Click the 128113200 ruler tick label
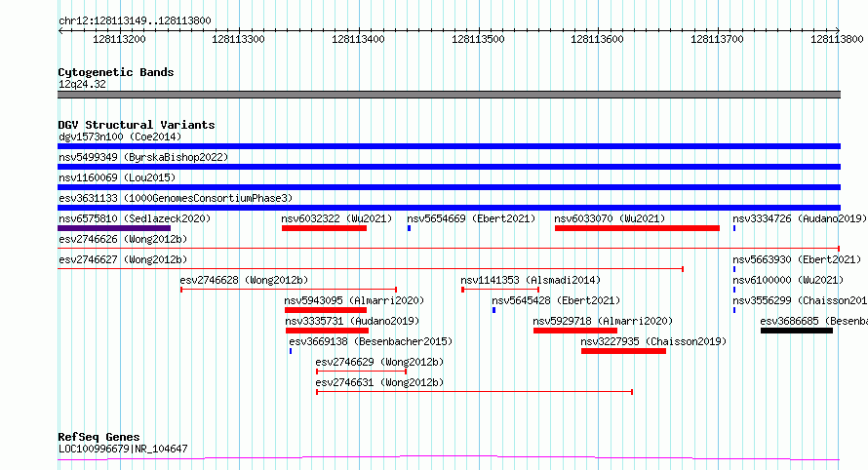The width and height of the screenshot is (868, 470). (x=119, y=39)
